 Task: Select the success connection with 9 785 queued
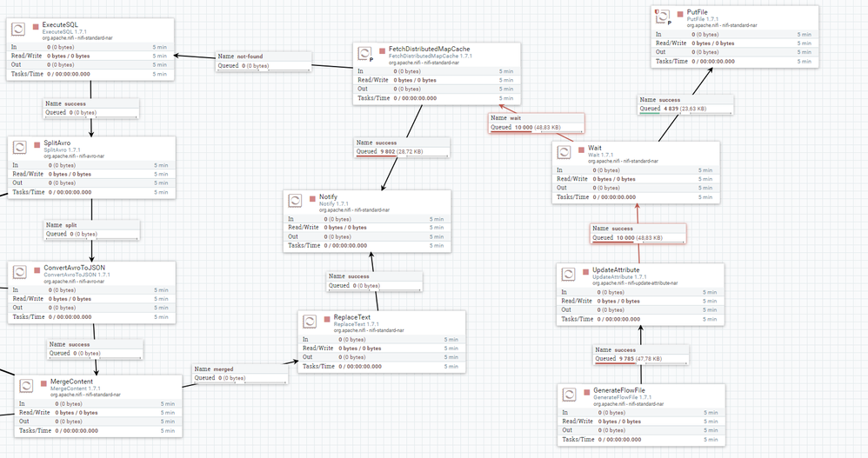click(x=641, y=355)
